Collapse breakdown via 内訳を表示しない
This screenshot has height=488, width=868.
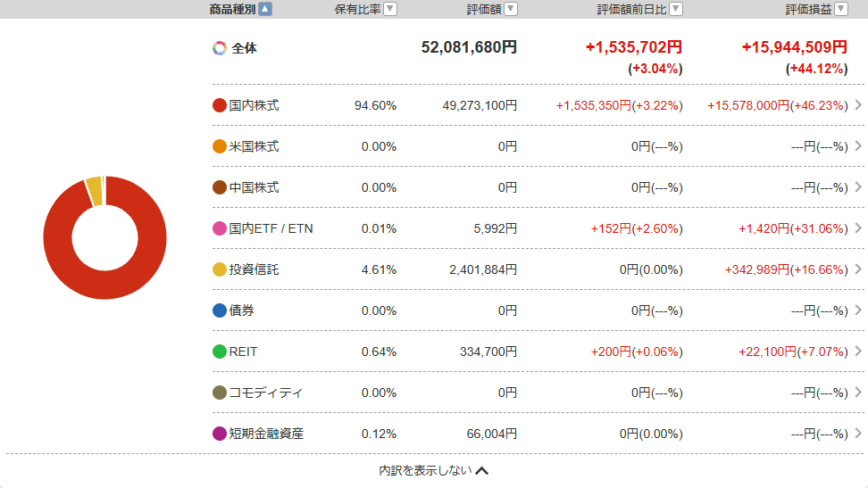[433, 471]
